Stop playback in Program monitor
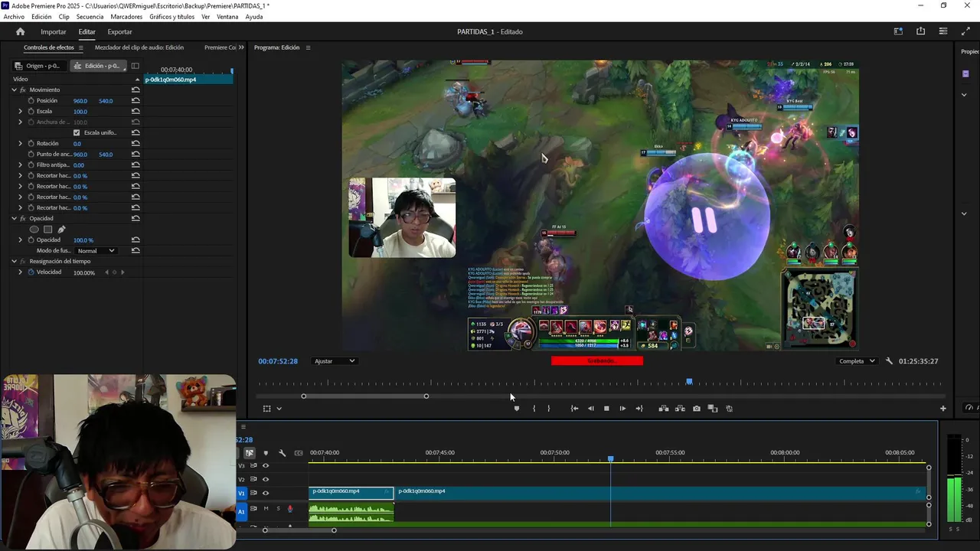The image size is (980, 551). (606, 409)
